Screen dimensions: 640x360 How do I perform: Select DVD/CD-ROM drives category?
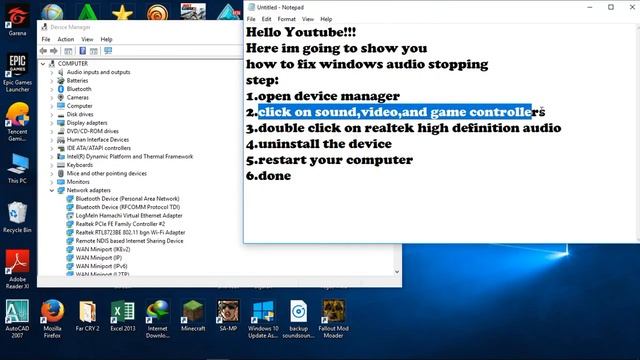93,131
